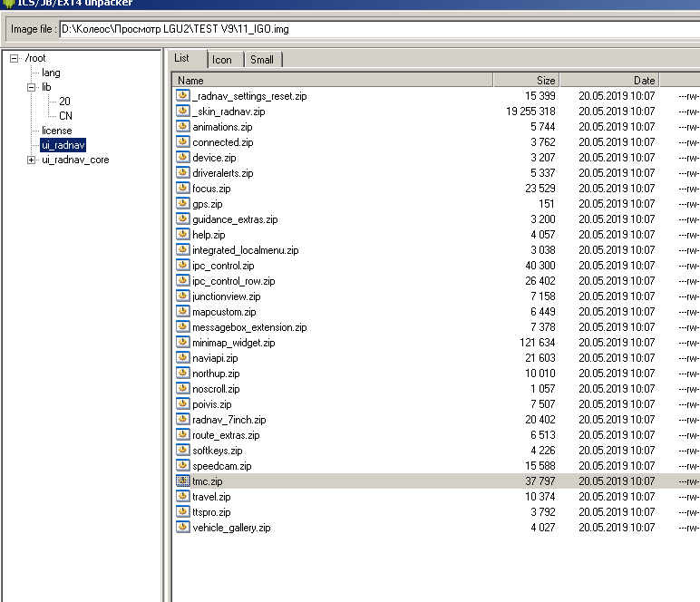Click the size value 121 634
Image resolution: width=700 pixels, height=602 pixels.
[537, 343]
